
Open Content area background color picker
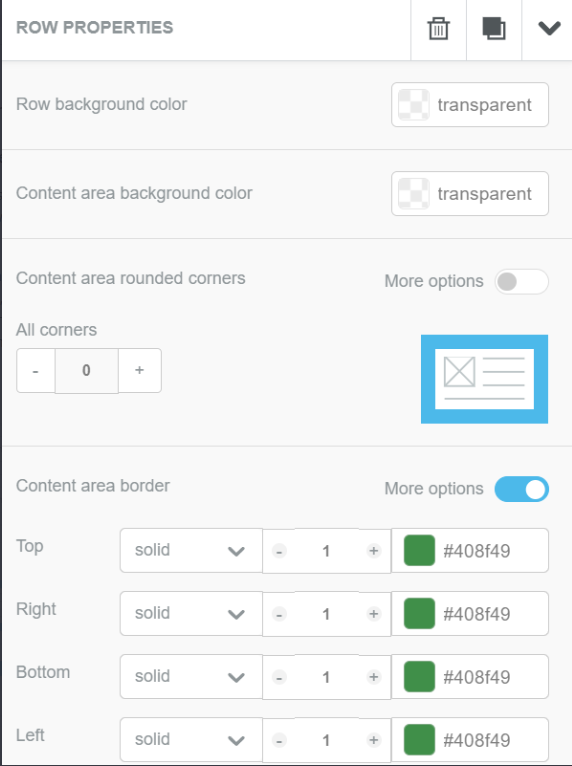pyautogui.click(x=469, y=193)
